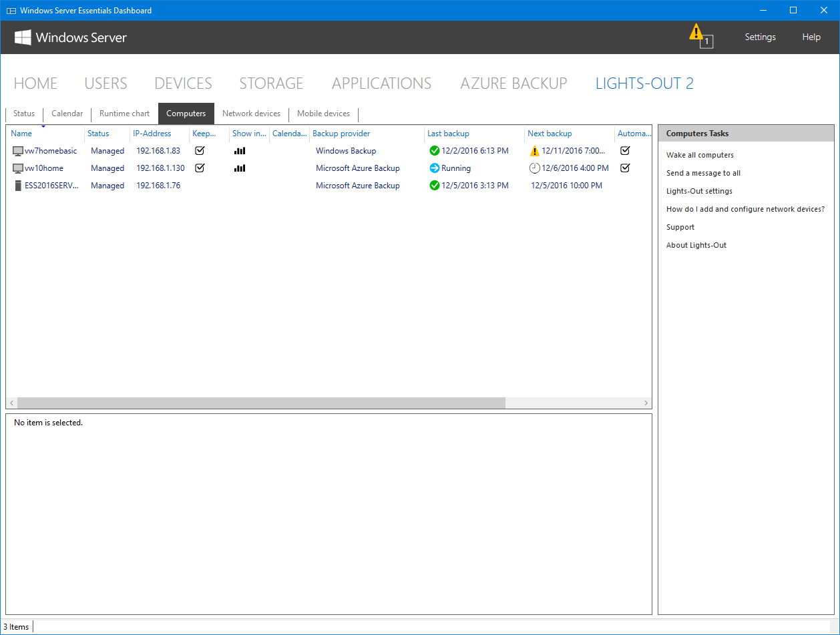
Task: Open the DEVICES section
Action: 183,83
